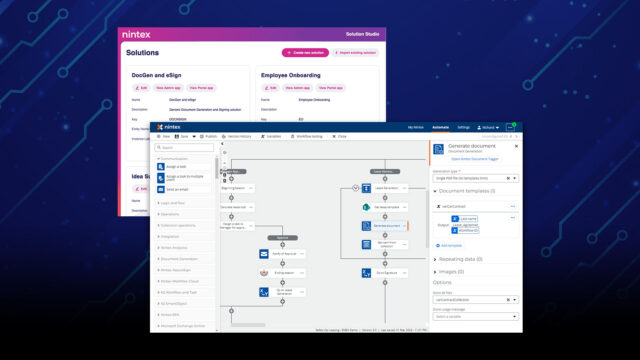Open the Select a variable dropdown
The image size is (640, 360).
pyautogui.click(x=476, y=317)
